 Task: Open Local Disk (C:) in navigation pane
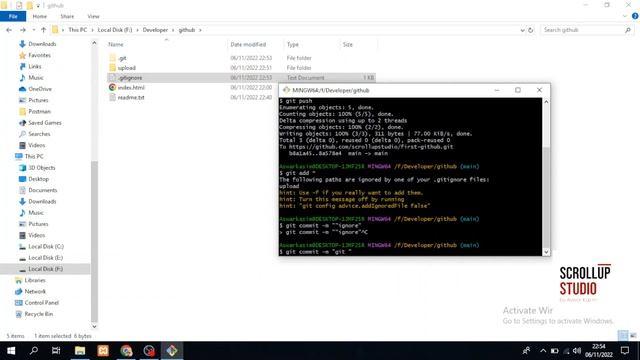click(x=46, y=247)
